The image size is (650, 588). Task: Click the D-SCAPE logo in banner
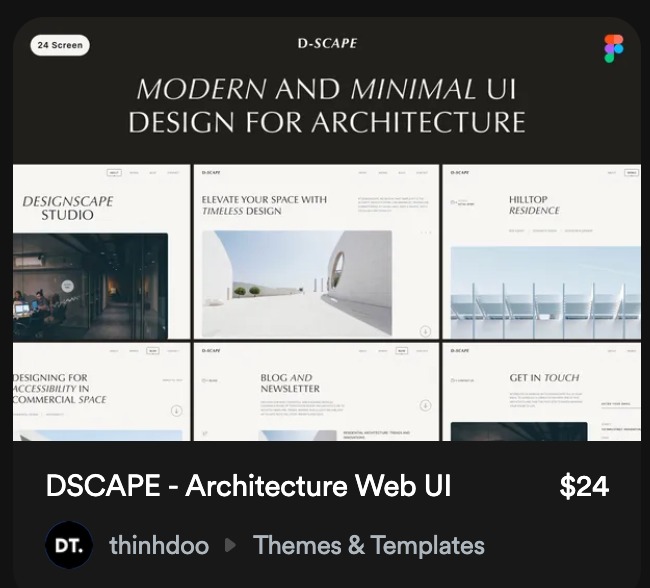coord(327,43)
